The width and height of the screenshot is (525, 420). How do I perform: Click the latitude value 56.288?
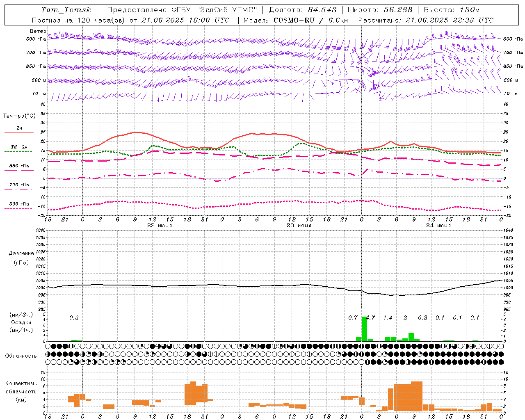tap(398, 10)
